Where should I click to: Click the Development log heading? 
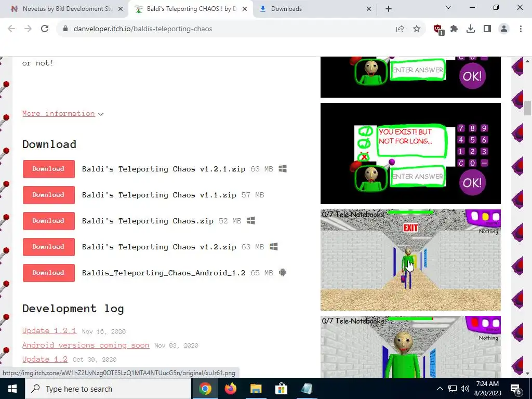(x=73, y=309)
